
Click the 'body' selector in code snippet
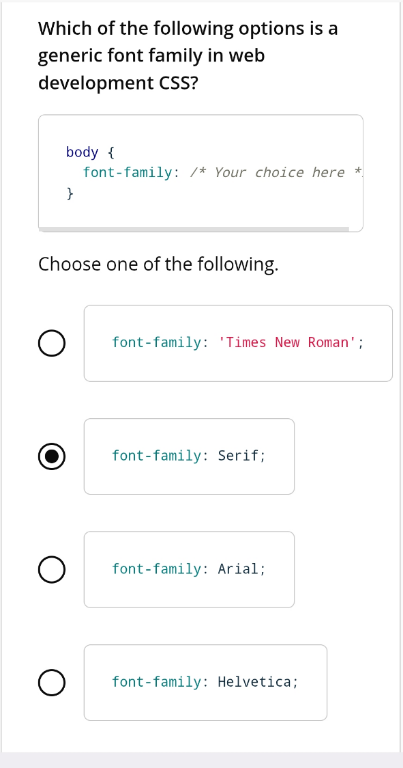82,152
